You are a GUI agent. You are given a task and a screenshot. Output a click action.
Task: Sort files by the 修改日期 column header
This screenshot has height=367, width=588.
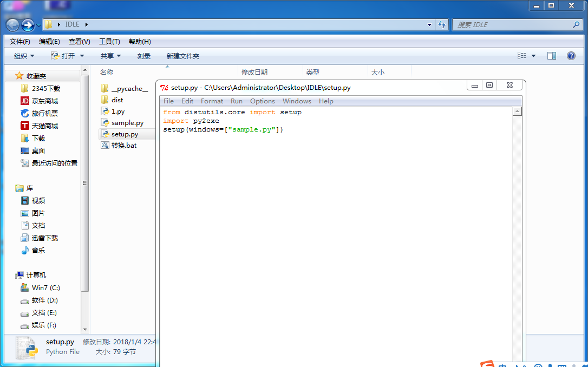click(x=254, y=73)
